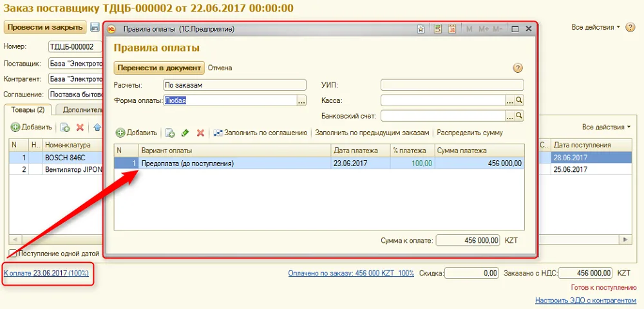Open the Оплачено по заказу: 456 000 KZT link

[351, 273]
